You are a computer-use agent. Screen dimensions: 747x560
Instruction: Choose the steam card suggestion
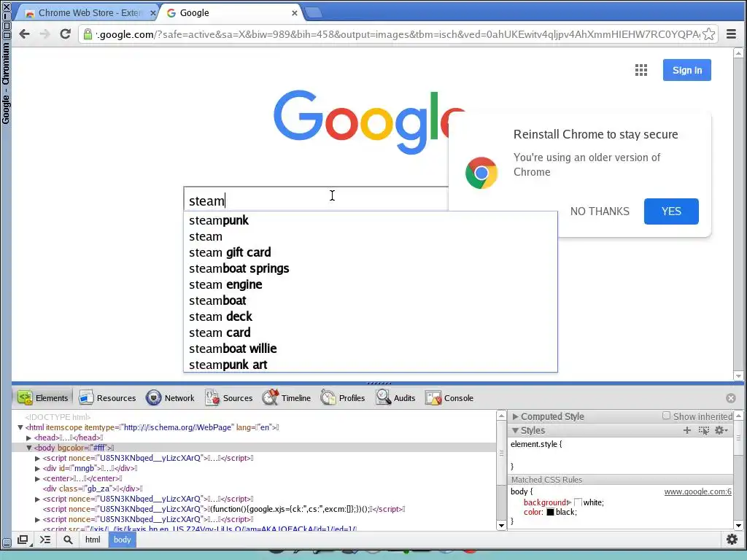coord(370,332)
